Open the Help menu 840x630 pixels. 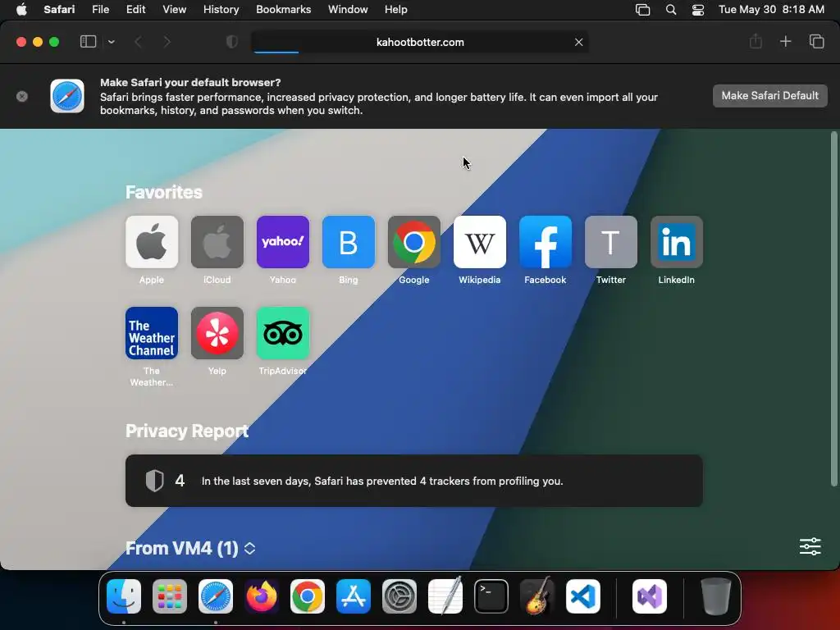396,10
